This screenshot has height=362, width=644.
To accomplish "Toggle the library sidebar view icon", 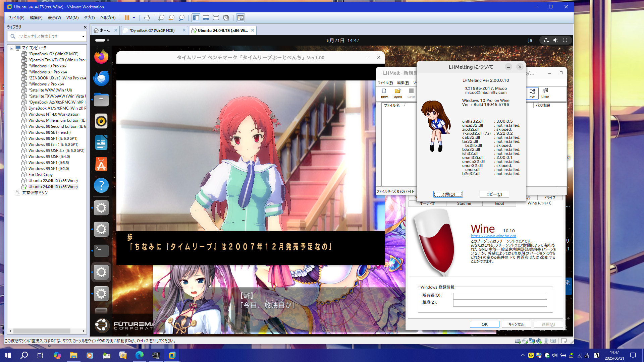I will click(x=196, y=18).
